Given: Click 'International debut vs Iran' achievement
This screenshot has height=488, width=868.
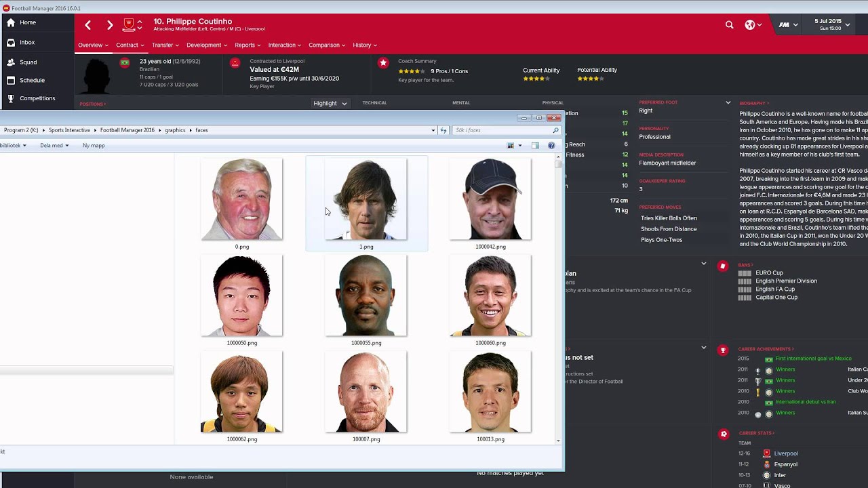Looking at the screenshot, I should pyautogui.click(x=806, y=402).
